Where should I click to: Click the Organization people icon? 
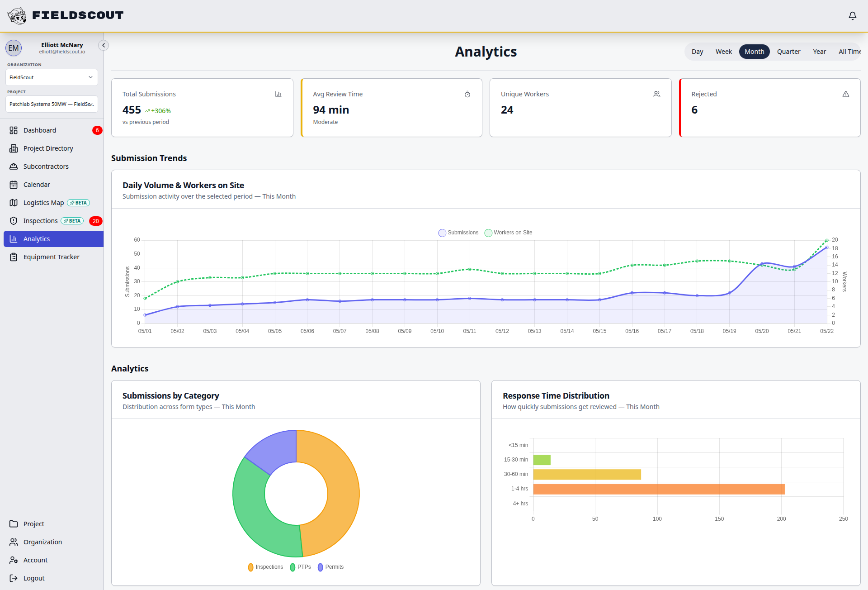(14, 542)
